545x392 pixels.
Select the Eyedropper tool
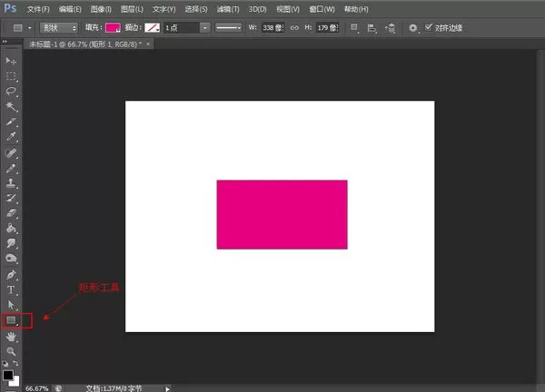pyautogui.click(x=11, y=137)
